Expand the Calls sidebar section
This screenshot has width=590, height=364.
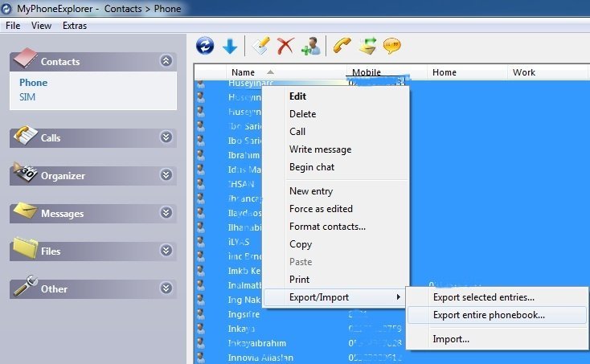166,137
